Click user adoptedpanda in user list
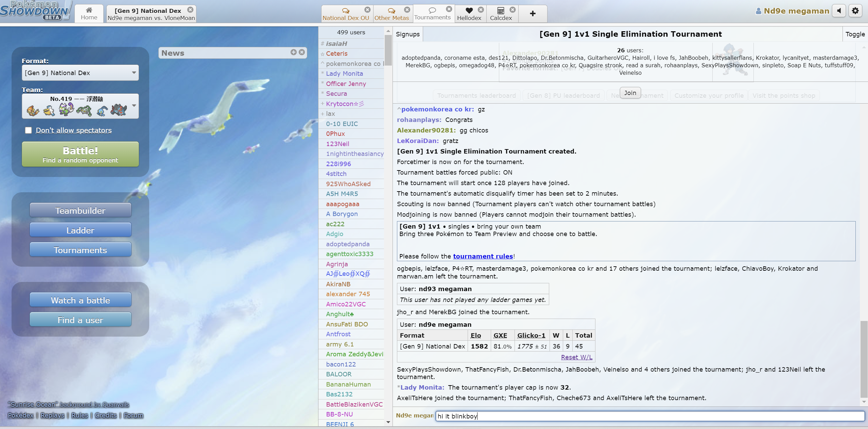 click(351, 244)
